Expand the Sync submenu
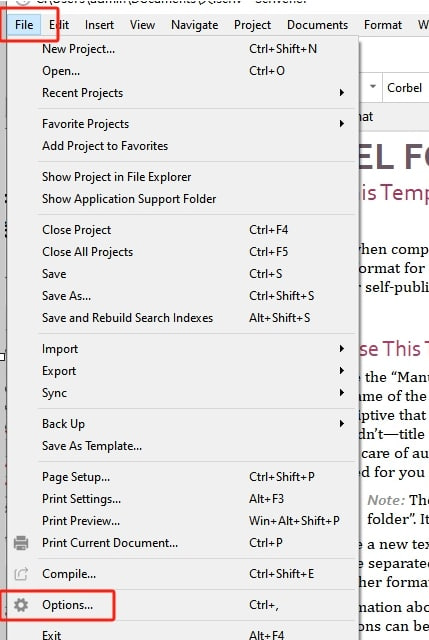This screenshot has height=640, width=429. [x=342, y=393]
